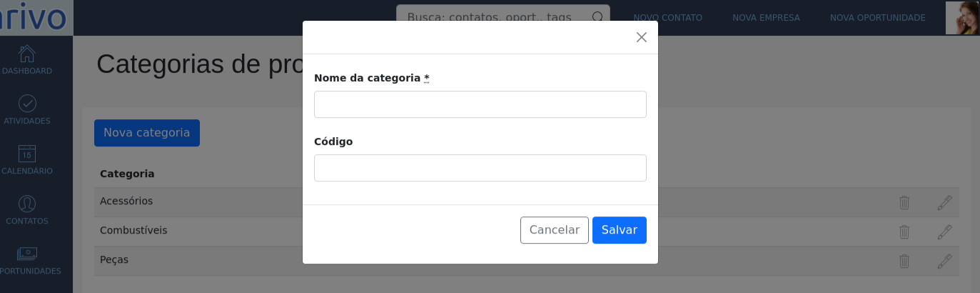Screen dimensions: 980x293
Task: Open the Dashboard home icon
Action: coord(27,54)
